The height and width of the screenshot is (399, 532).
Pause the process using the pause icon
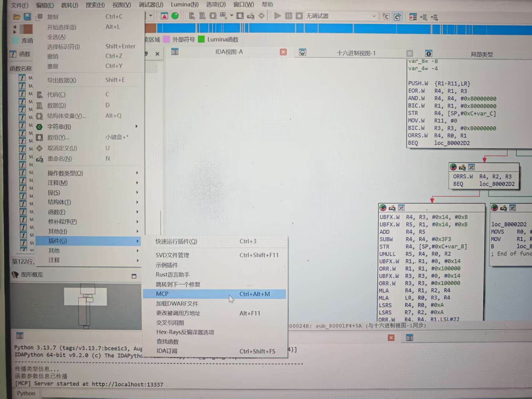288,16
